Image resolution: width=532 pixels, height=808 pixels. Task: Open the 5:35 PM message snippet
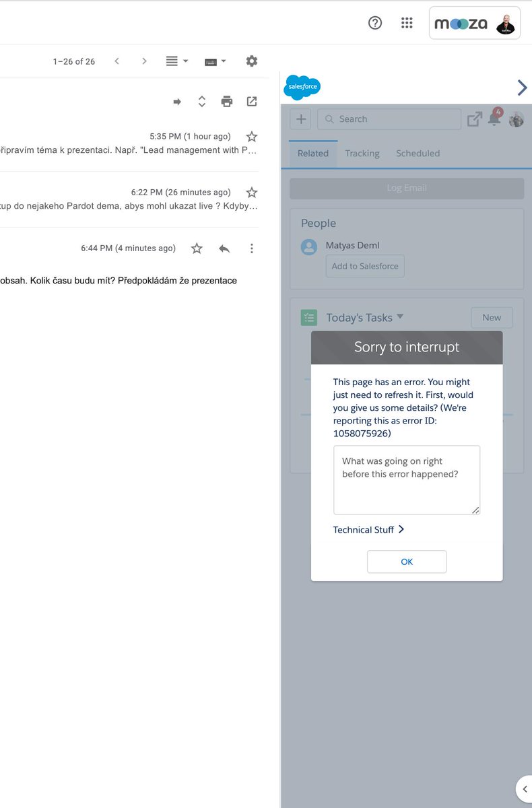pos(129,150)
